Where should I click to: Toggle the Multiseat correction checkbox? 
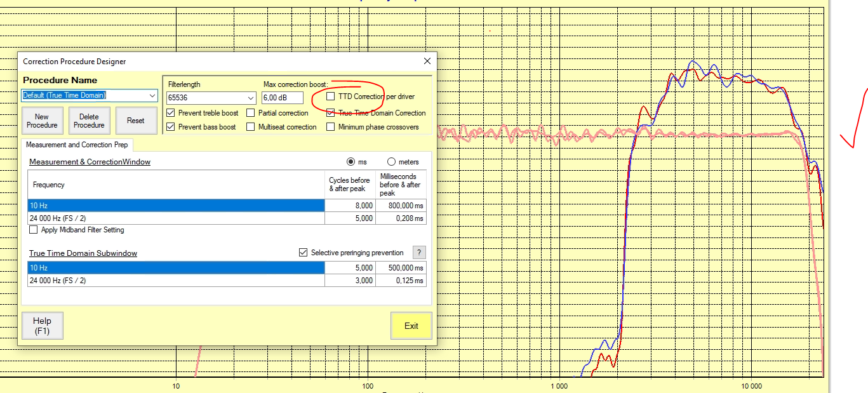click(251, 127)
